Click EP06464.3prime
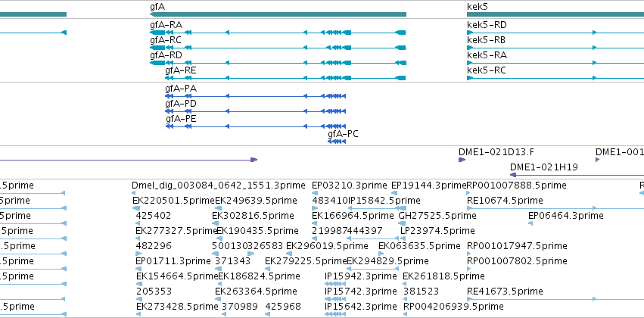 565,216
